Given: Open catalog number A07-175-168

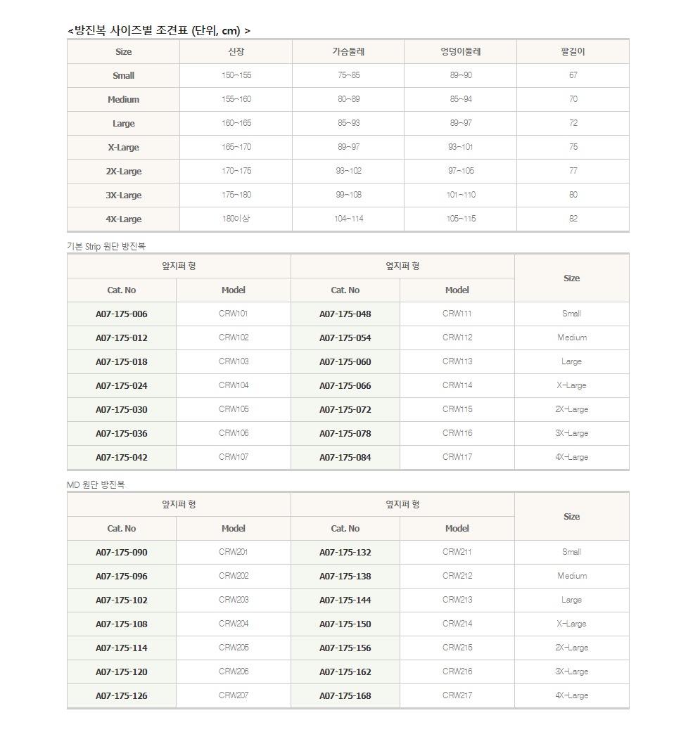Looking at the screenshot, I should [345, 696].
